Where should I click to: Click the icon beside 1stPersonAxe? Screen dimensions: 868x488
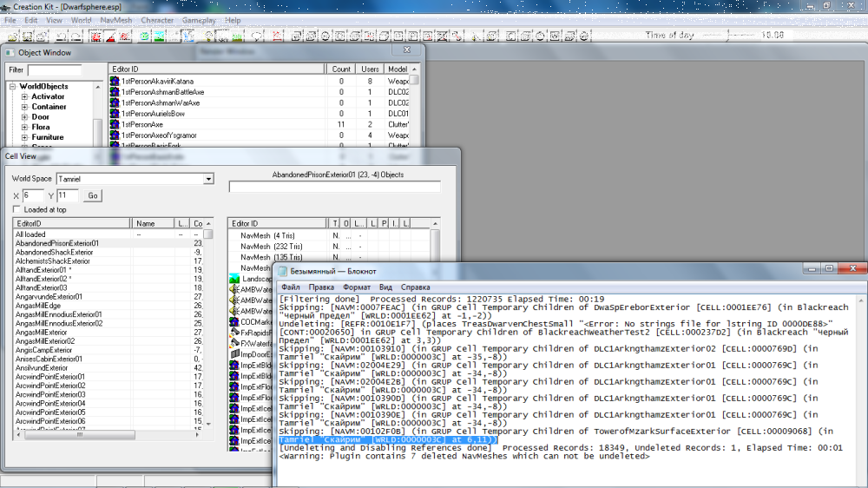[115, 124]
